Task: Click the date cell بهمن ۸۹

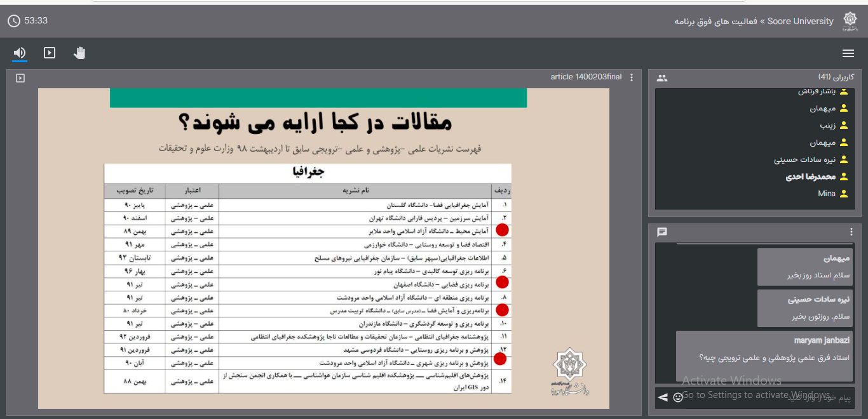Action: pyautogui.click(x=135, y=232)
